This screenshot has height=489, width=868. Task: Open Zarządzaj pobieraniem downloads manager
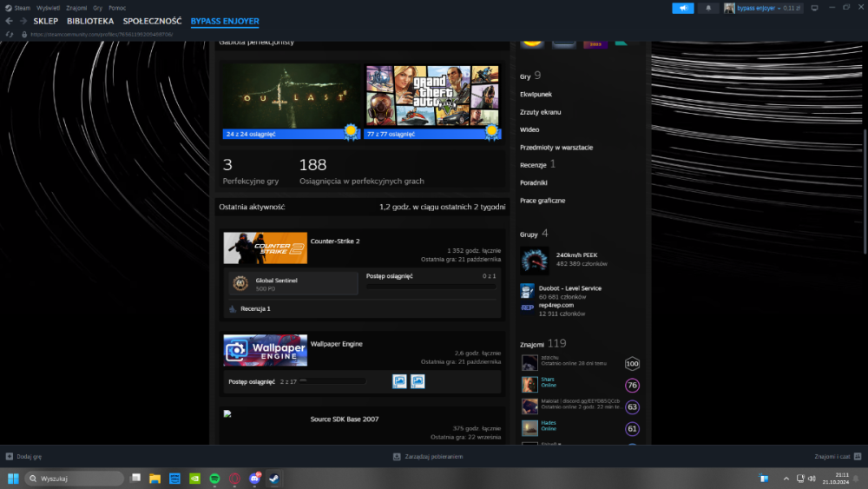click(x=428, y=457)
